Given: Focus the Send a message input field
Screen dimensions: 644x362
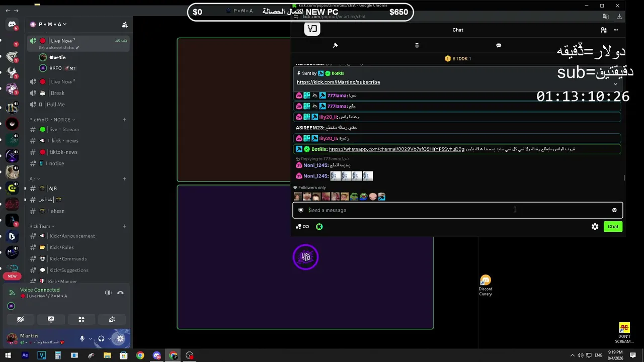Looking at the screenshot, I should [x=458, y=210].
